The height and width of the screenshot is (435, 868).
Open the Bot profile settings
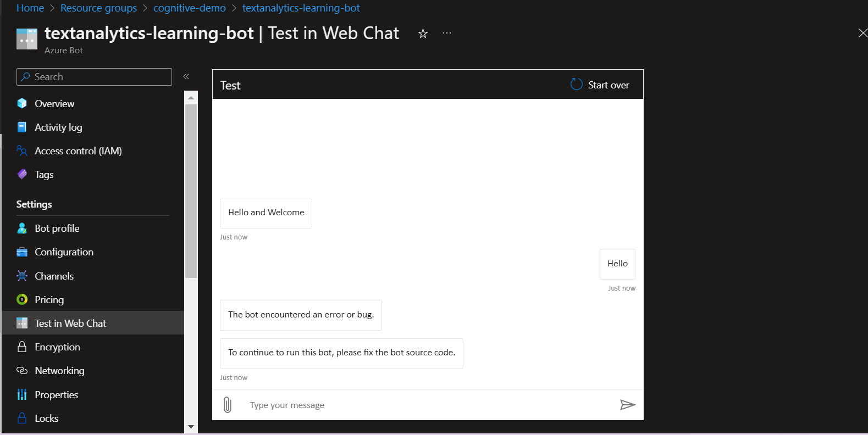pos(93,228)
